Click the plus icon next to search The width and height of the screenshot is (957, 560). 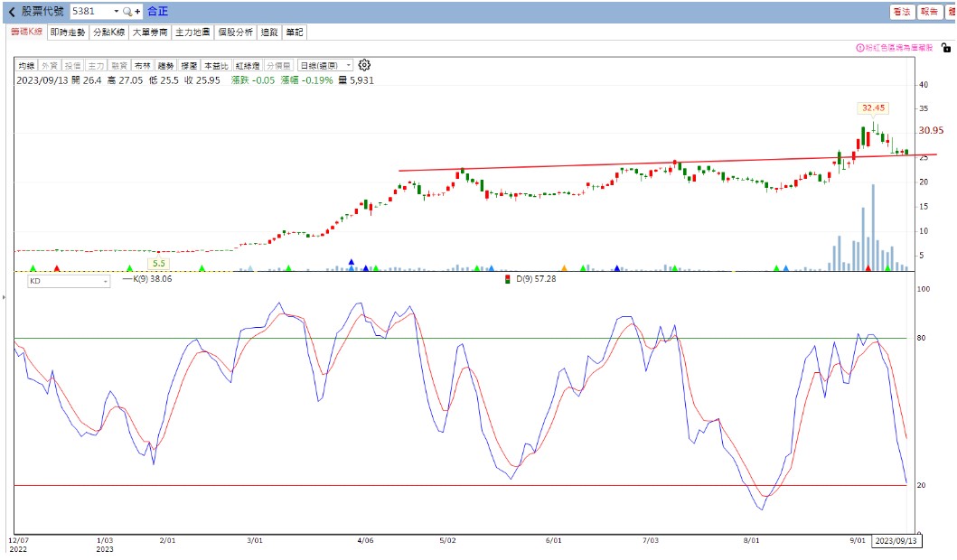click(137, 12)
